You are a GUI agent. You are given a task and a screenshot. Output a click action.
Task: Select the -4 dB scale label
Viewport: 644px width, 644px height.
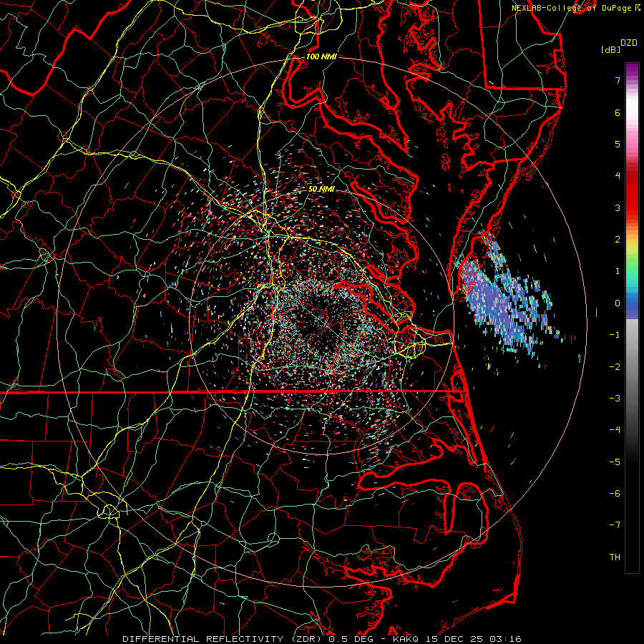tap(615, 430)
